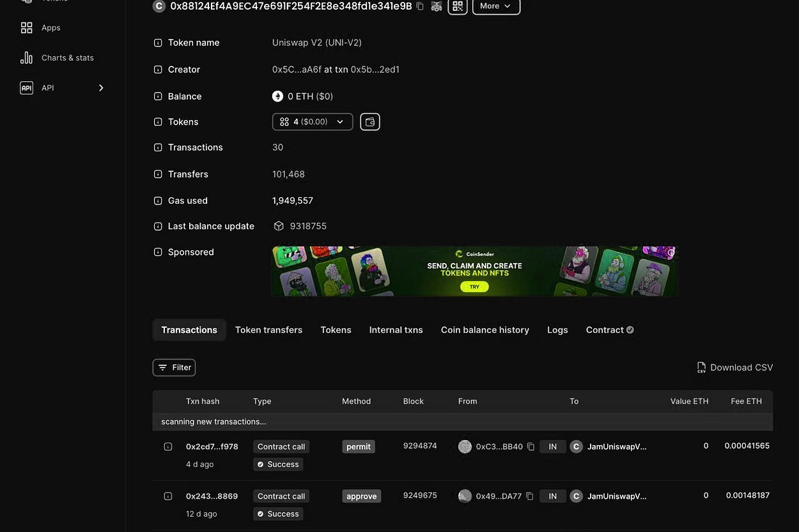Open block 9294874
The height and width of the screenshot is (532, 799).
(x=420, y=446)
